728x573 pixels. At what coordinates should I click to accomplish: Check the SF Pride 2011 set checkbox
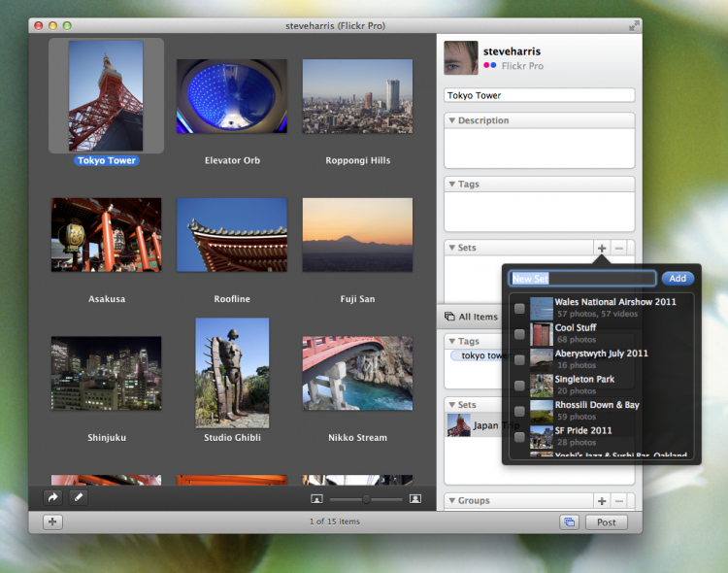coord(519,437)
